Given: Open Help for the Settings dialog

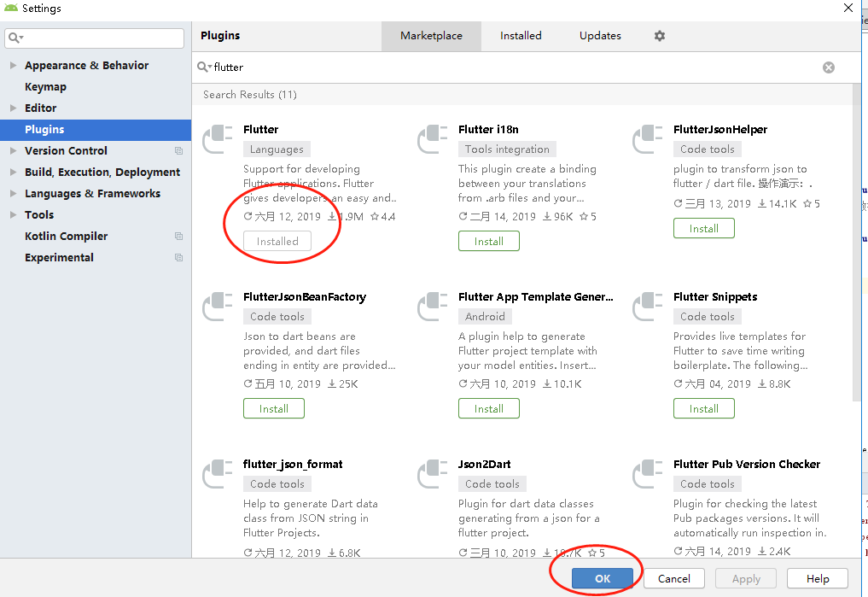Looking at the screenshot, I should coord(817,579).
